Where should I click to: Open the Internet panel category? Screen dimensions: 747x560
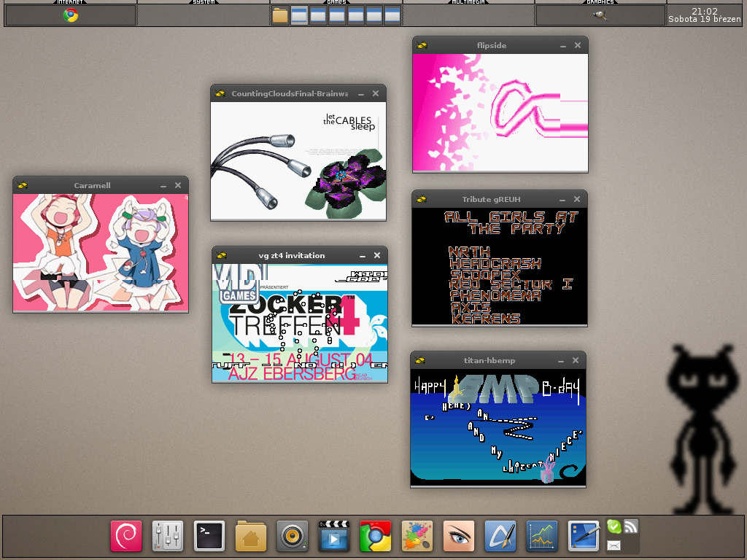tap(70, 2)
